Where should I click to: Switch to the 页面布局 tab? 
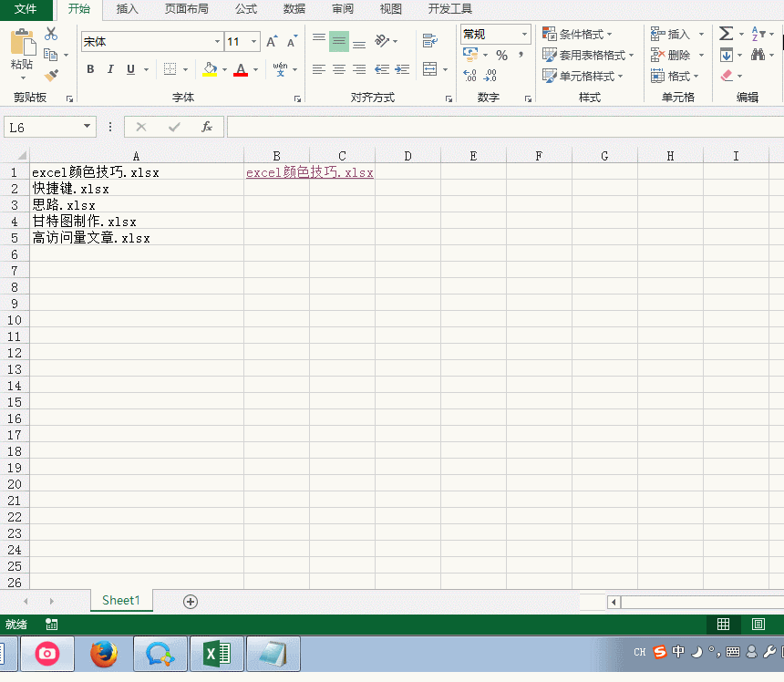(187, 9)
